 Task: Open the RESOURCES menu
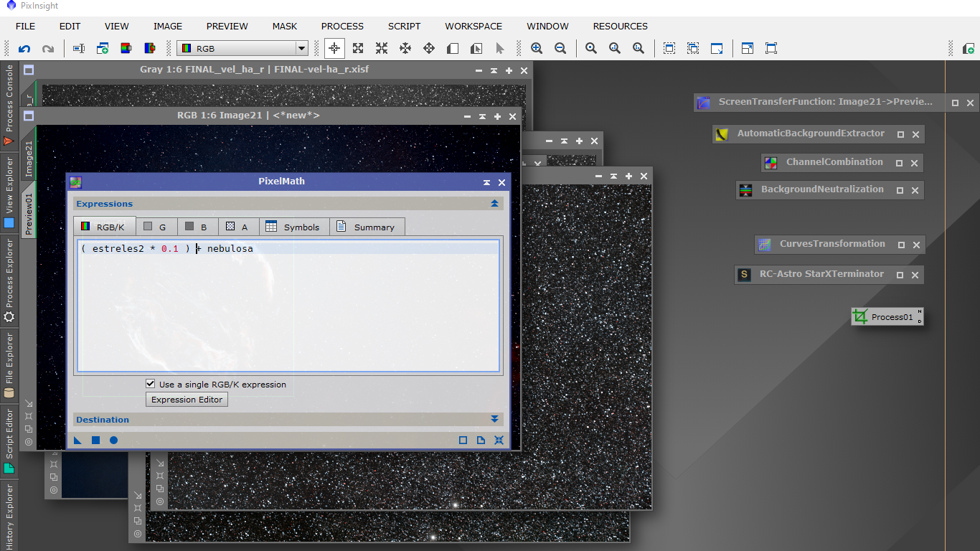(620, 26)
